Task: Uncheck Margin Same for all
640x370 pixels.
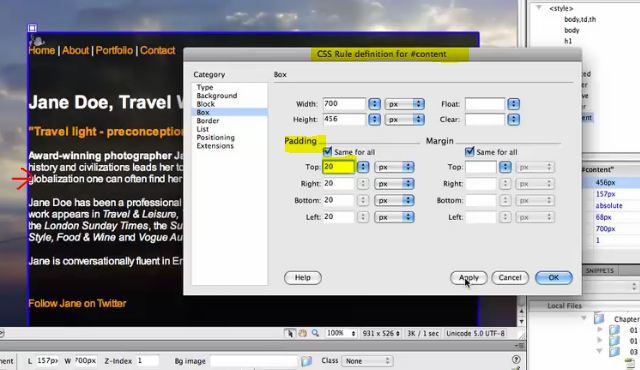Action: tap(469, 152)
